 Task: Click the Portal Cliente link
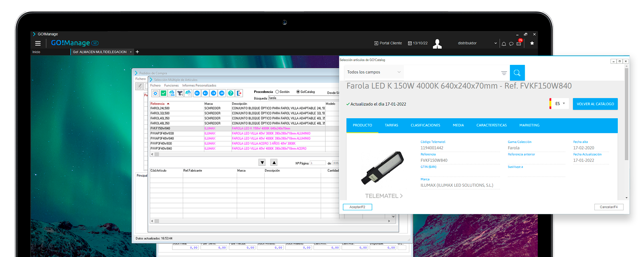(x=388, y=43)
